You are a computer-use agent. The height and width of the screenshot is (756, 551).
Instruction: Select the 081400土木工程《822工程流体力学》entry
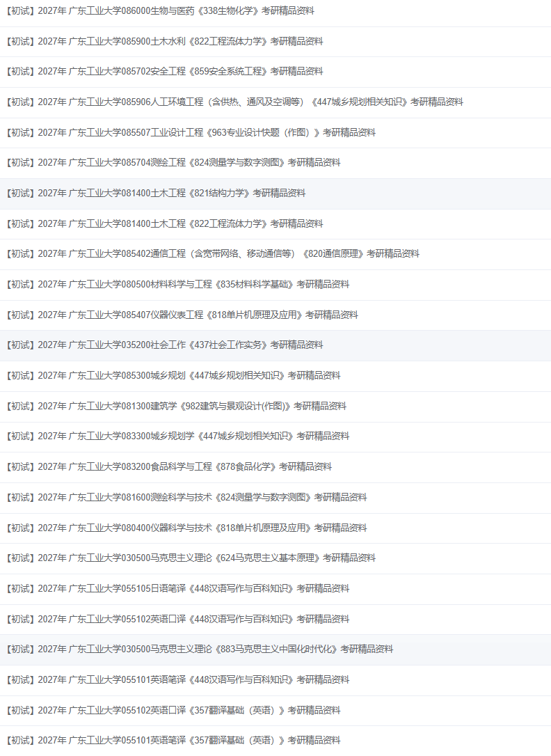(x=165, y=223)
